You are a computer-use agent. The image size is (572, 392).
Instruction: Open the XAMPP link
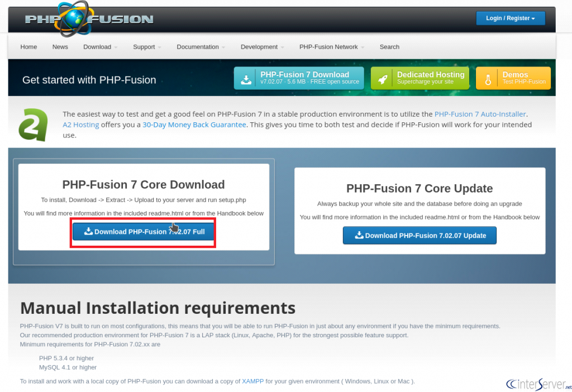252,381
